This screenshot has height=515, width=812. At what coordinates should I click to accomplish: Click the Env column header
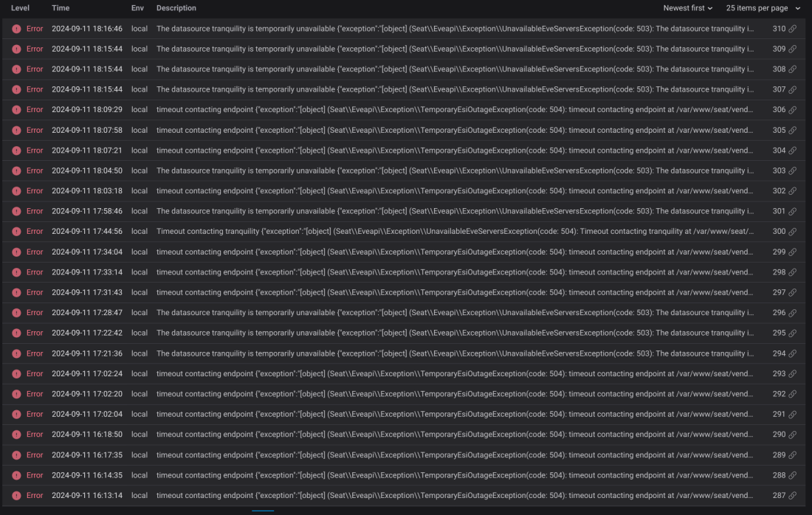click(137, 8)
